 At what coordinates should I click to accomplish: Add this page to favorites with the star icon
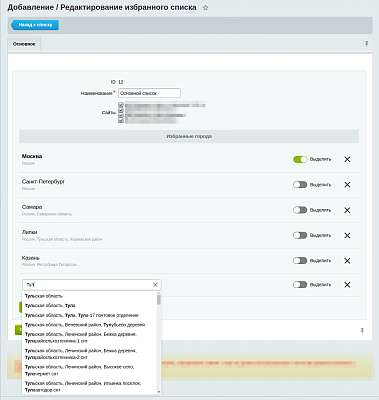pyautogui.click(x=205, y=8)
